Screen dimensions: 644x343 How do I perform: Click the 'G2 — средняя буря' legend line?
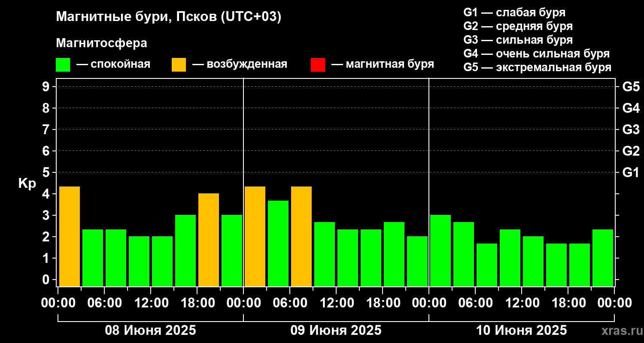pyautogui.click(x=518, y=26)
